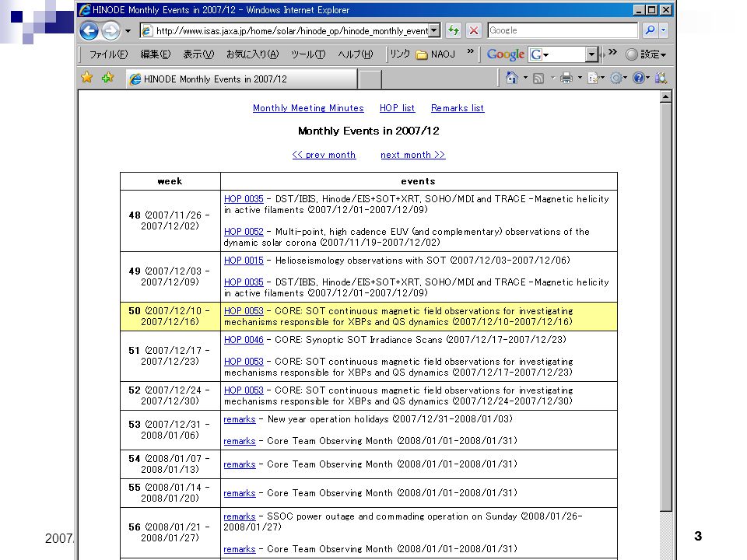Click the Internet Explorer title bar icon

click(x=86, y=9)
